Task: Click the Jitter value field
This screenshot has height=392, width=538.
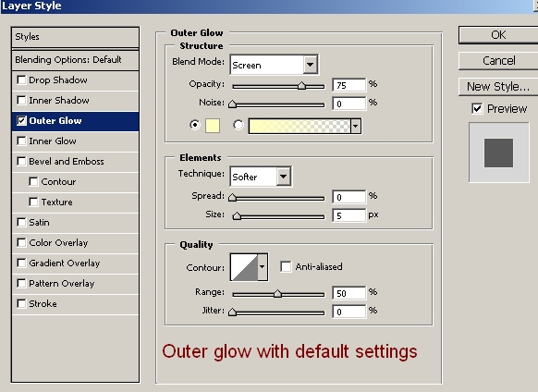Action: [348, 312]
